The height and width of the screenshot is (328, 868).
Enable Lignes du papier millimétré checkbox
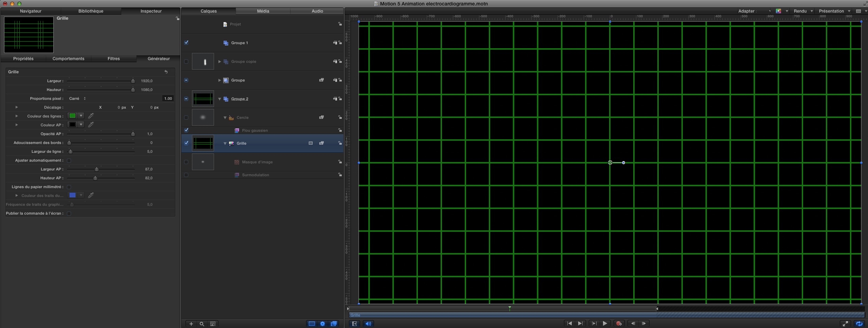pyautogui.click(x=69, y=187)
